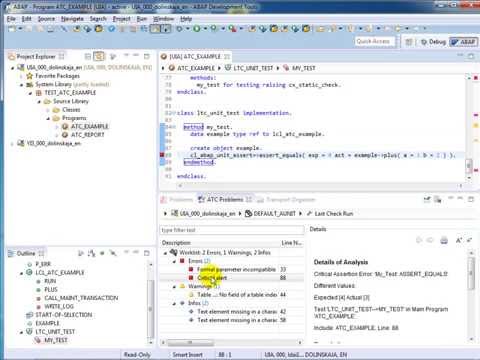The height and width of the screenshot is (360, 480).
Task: Collapse the UIA_000_dolinskaja_en project node
Action: tap(13, 68)
